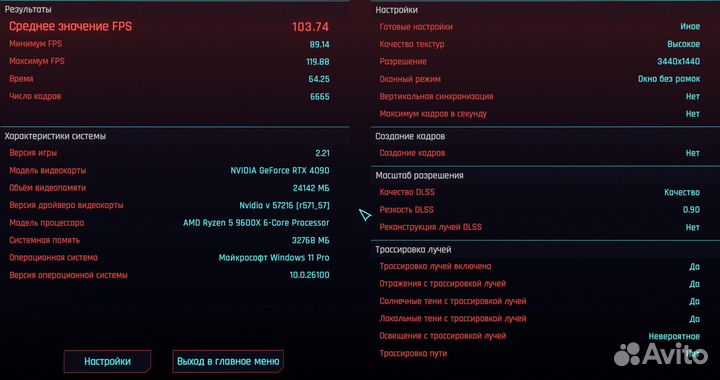
Task: Select Окно без рамок value
Action: coord(669,79)
